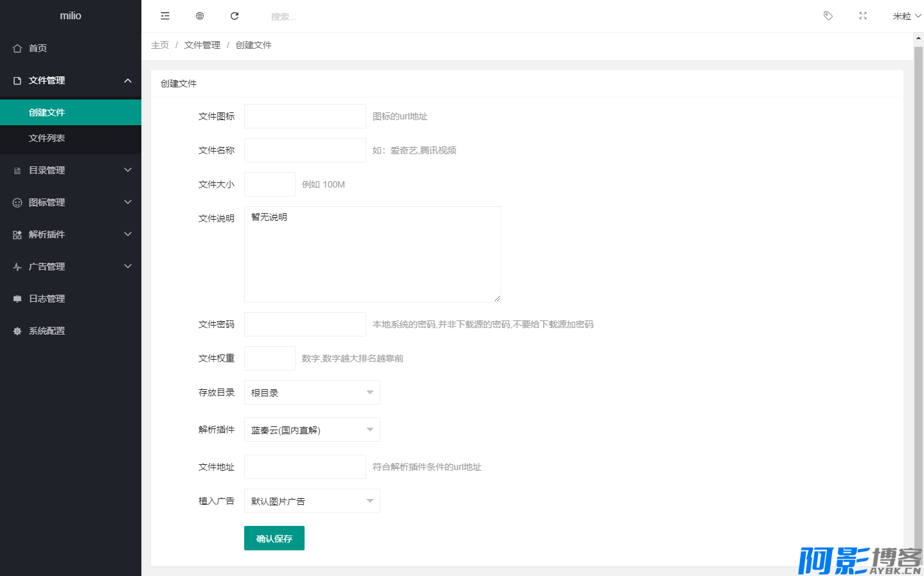Open the 植入广告 dropdown showing 默认图片广告
Image resolution: width=924 pixels, height=576 pixels.
(312, 501)
